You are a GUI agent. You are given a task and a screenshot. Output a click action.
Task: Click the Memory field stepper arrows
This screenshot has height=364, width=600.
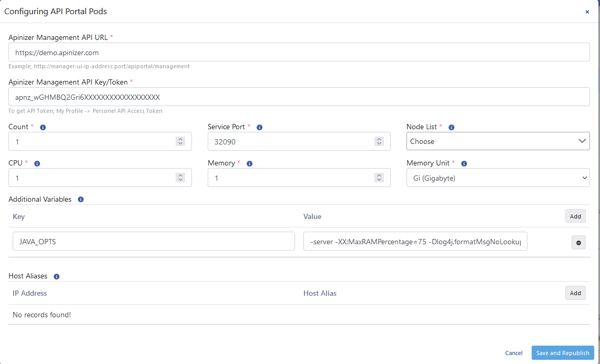tap(379, 178)
